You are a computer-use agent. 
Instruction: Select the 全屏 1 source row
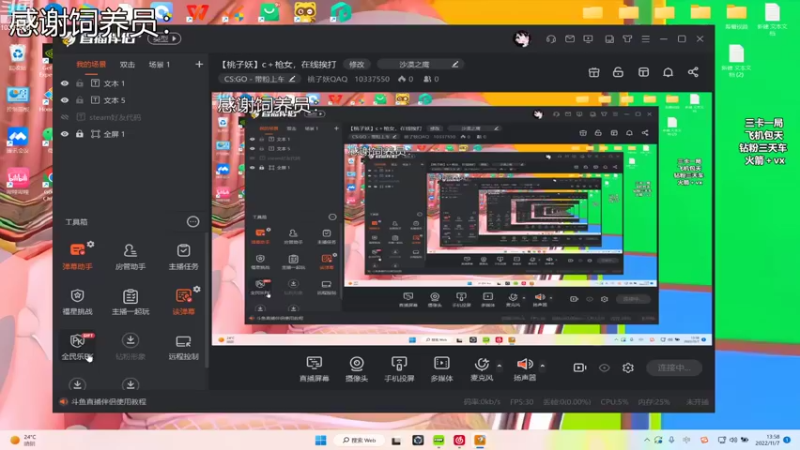(x=132, y=134)
